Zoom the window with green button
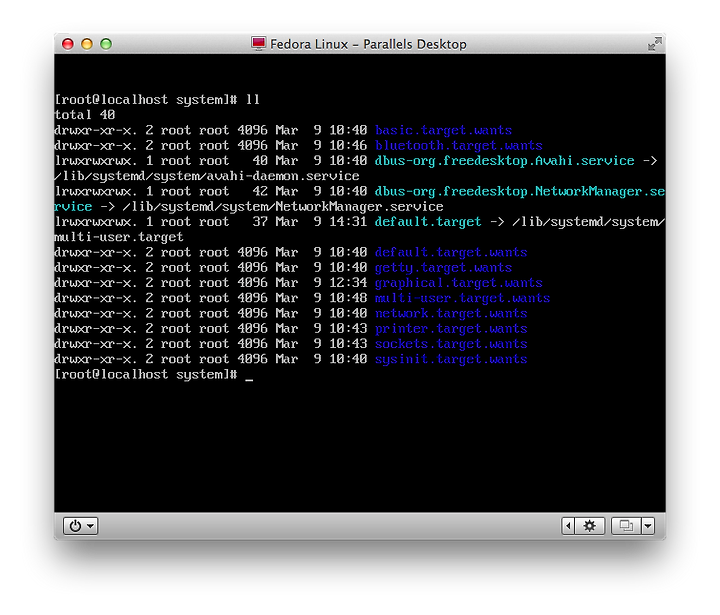 (x=106, y=44)
